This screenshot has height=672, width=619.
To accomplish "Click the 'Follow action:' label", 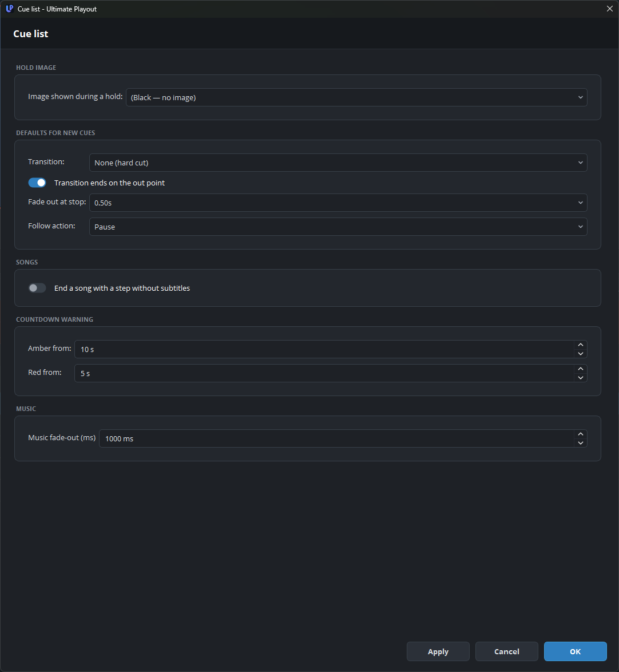I will (51, 226).
